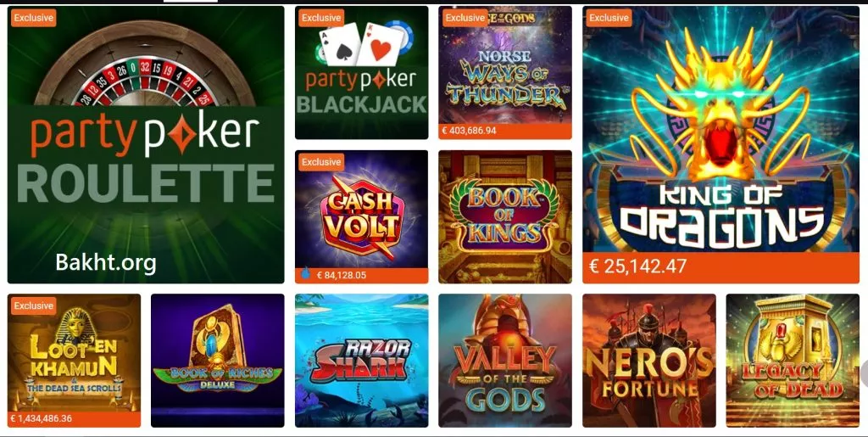
Task: Select Book of Riches Deluxe slot
Action: pyautogui.click(x=218, y=361)
